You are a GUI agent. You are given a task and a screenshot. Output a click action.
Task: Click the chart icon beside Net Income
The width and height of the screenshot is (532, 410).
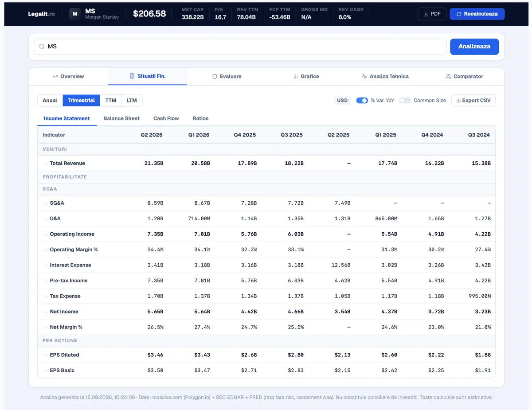coord(45,312)
